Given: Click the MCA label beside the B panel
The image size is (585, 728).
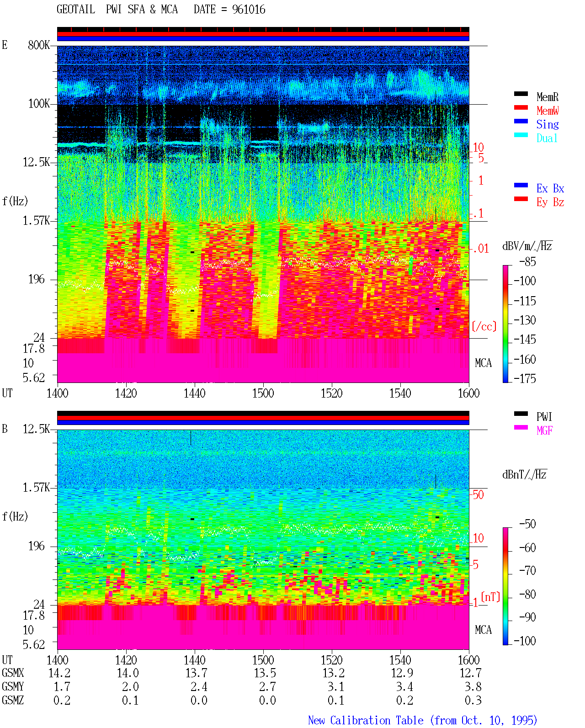Looking at the screenshot, I should 483,630.
